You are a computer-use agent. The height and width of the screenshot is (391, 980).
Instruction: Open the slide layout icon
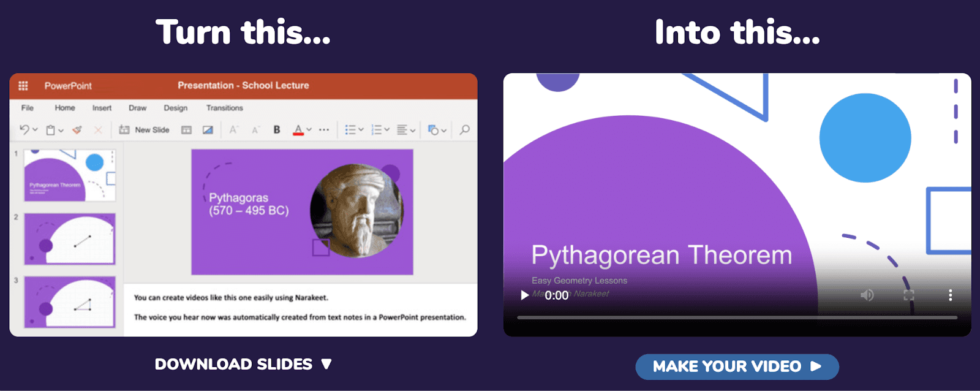click(187, 130)
